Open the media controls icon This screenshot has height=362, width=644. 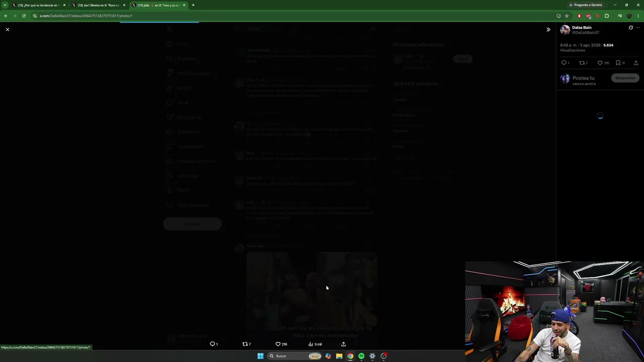620,16
